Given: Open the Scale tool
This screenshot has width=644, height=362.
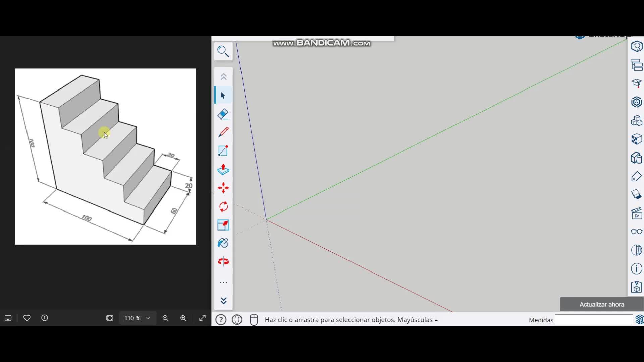Looking at the screenshot, I should coord(223,225).
